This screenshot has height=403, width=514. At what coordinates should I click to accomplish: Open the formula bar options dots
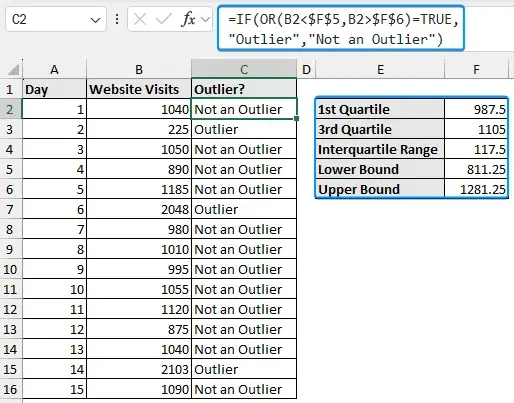pyautogui.click(x=117, y=19)
